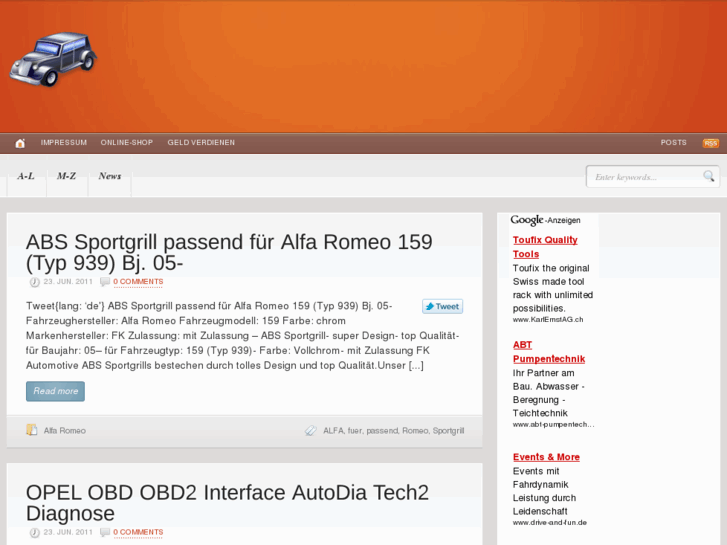Image resolution: width=727 pixels, height=545 pixels.
Task: Click the Read more button
Action: click(x=55, y=391)
